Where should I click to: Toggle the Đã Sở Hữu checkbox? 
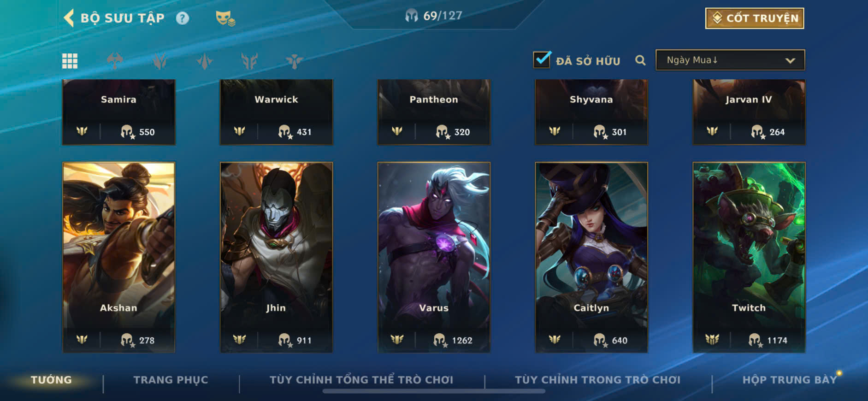[542, 60]
